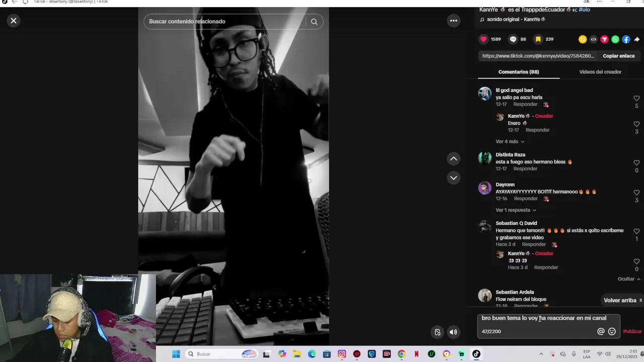This screenshot has width=644, height=362.
Task: Select the Comentarios (88) tab
Action: pos(518,72)
